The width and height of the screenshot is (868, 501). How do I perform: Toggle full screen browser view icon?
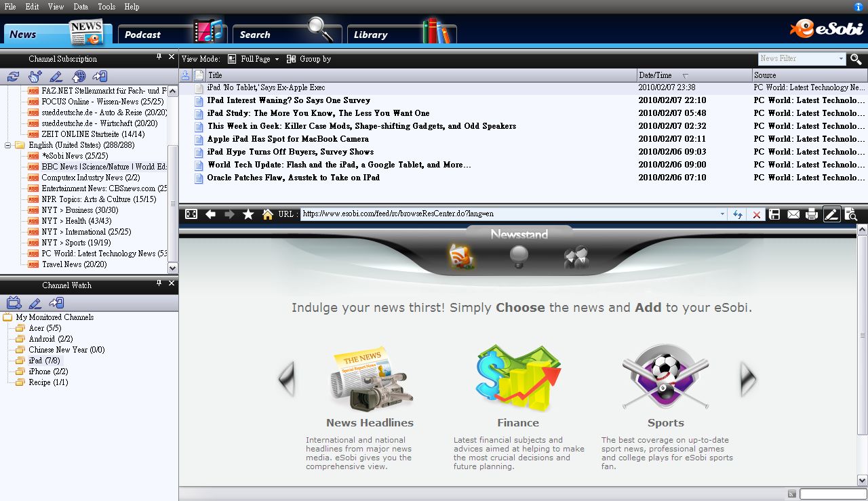tap(191, 214)
